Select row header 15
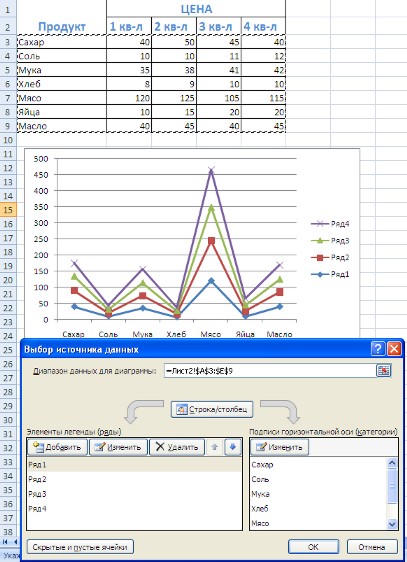This screenshot has height=562, width=407. 8,210
